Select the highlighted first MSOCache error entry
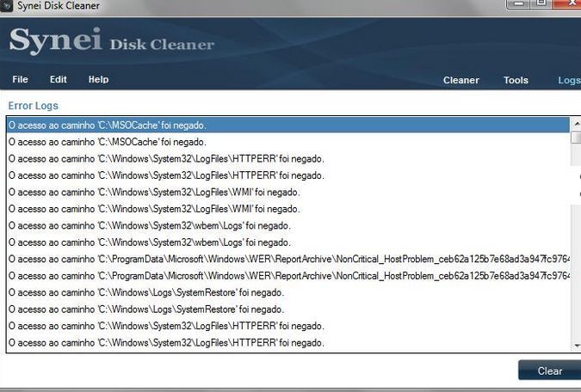Screen dimensions: 581x392 click(x=288, y=126)
